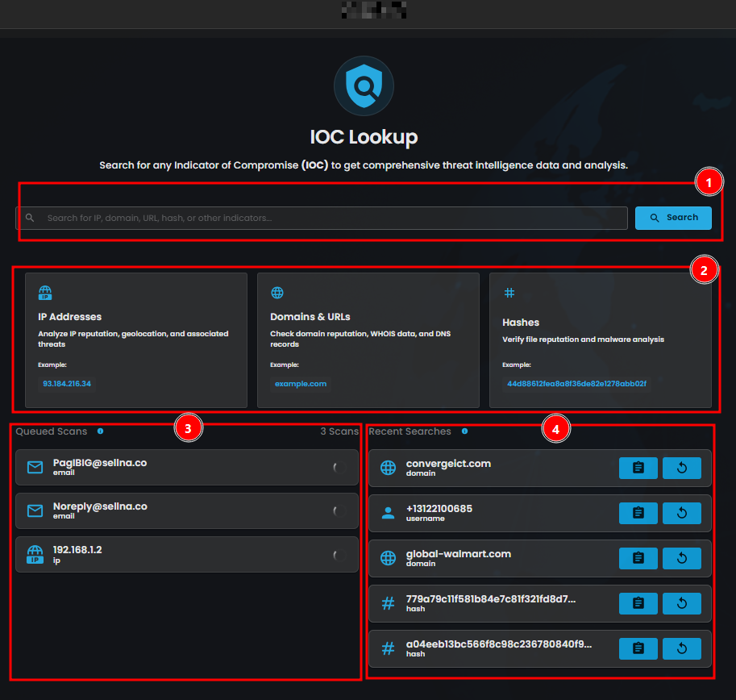Copy convergeict.com using its clipboard icon

pyautogui.click(x=638, y=468)
